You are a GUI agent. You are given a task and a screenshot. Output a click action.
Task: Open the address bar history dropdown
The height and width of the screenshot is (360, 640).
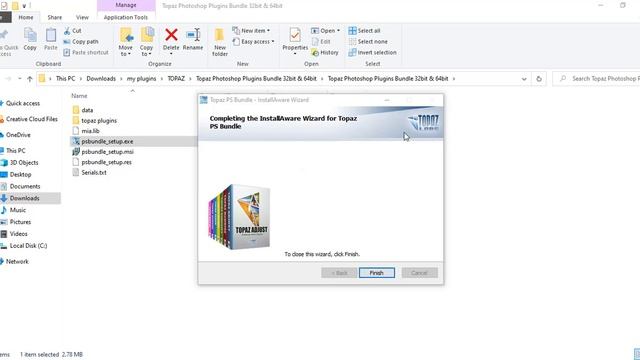[524, 79]
